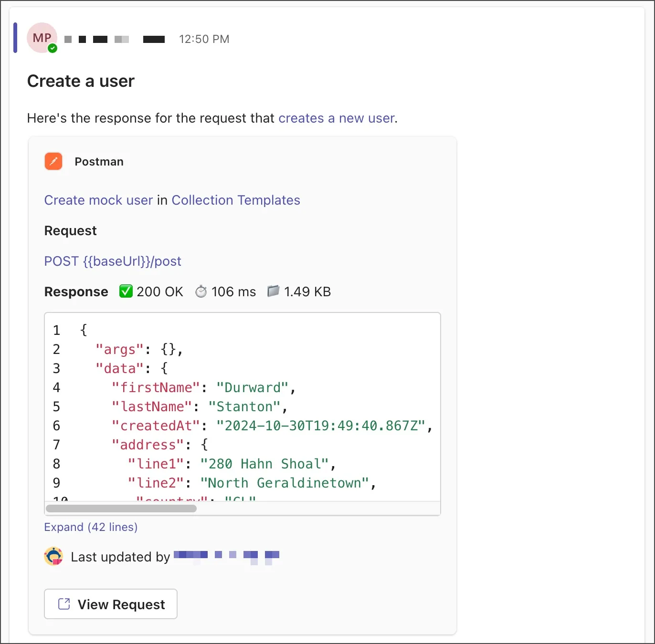Click the "280 Hahn Shoal" line1 value
The height and width of the screenshot is (644, 655).
tap(264, 464)
